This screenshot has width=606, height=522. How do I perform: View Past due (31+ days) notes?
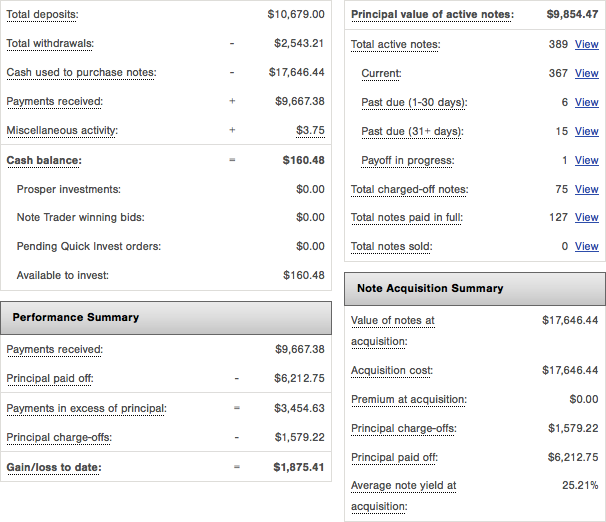(586, 132)
